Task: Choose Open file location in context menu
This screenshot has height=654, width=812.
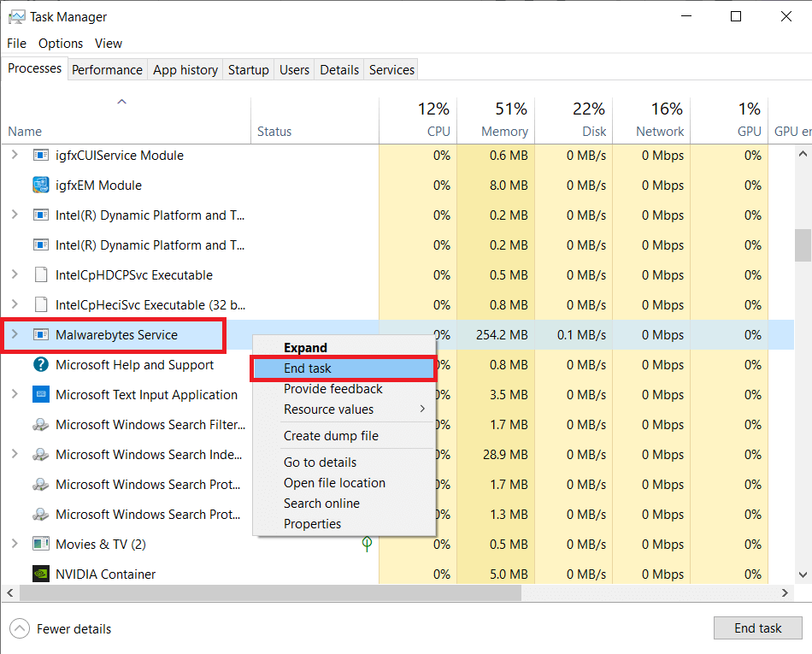Action: tap(344, 483)
